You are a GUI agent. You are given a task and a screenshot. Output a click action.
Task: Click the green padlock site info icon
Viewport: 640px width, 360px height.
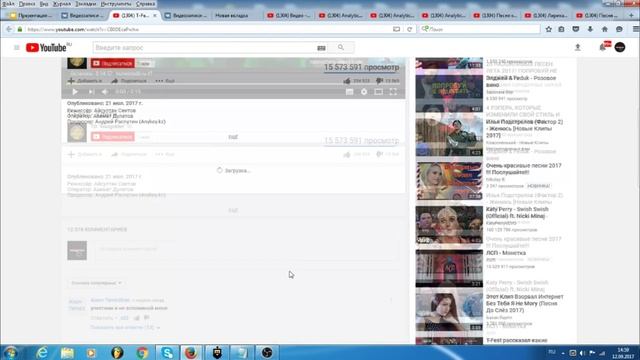point(20,29)
